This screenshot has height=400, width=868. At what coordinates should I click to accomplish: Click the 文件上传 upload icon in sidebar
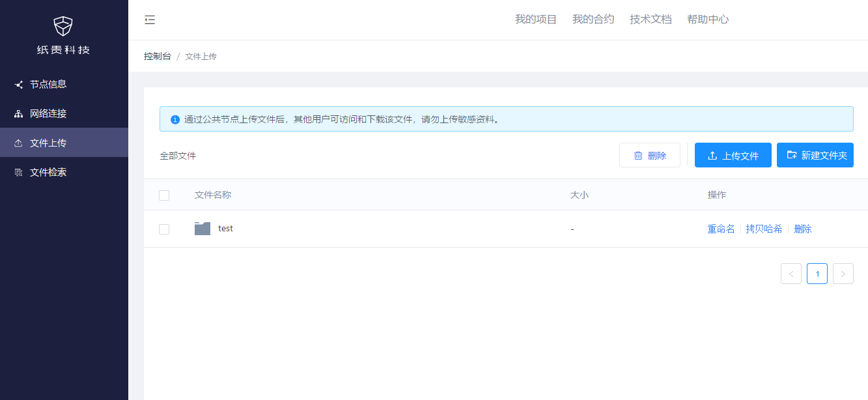[18, 143]
